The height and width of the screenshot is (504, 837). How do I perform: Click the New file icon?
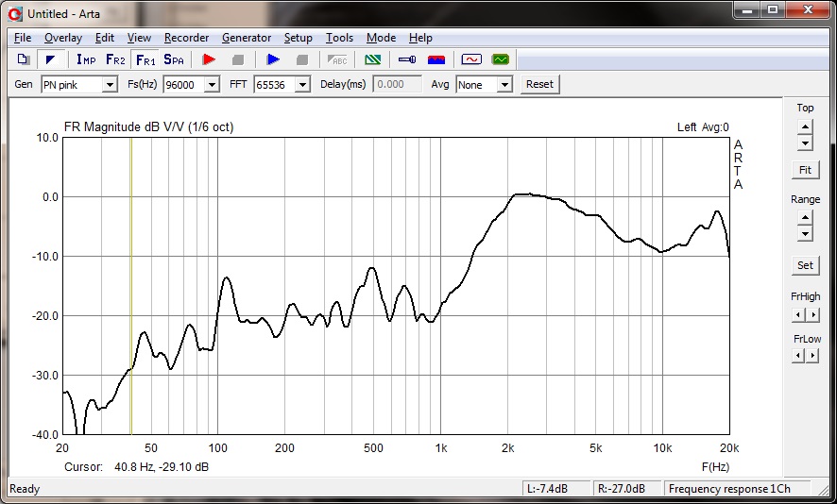tap(23, 59)
